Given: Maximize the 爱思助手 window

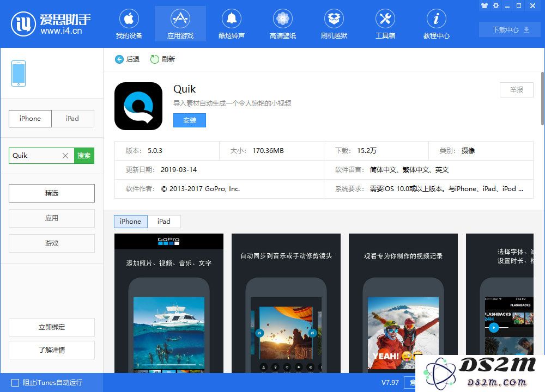Looking at the screenshot, I should coord(519,5).
